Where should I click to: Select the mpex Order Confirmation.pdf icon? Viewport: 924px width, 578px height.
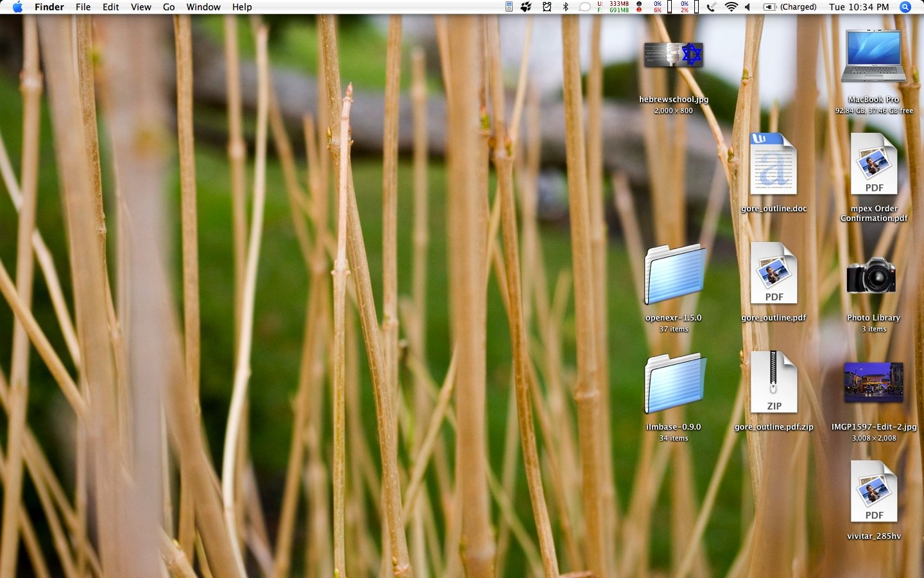point(874,164)
